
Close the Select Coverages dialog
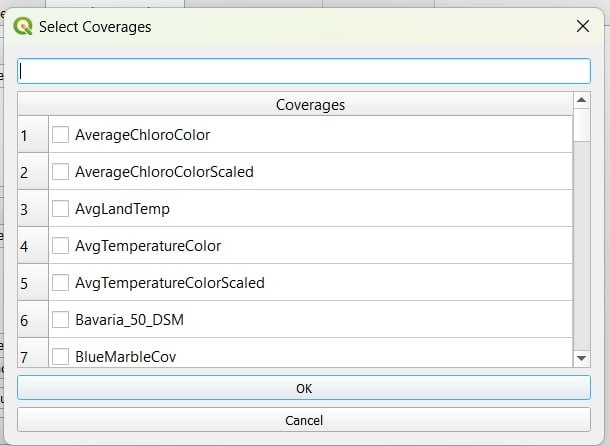coord(582,26)
